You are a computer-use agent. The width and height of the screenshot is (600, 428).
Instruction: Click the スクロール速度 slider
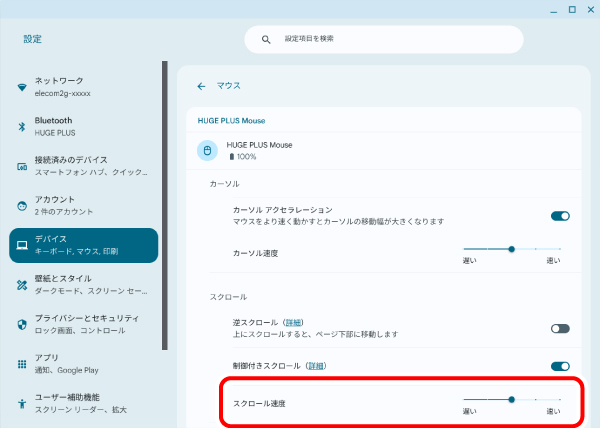pos(512,399)
